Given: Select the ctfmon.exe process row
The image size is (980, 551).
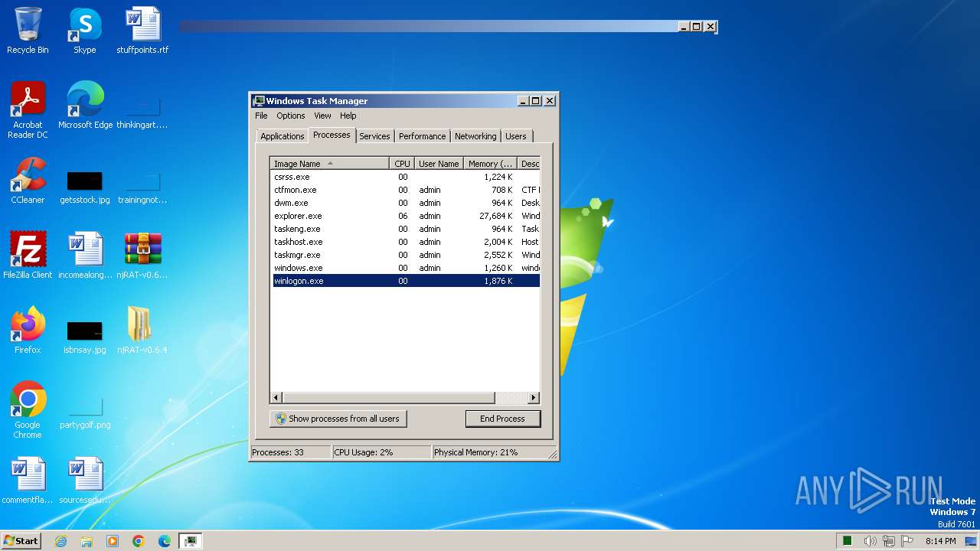Looking at the screenshot, I should 406,190.
